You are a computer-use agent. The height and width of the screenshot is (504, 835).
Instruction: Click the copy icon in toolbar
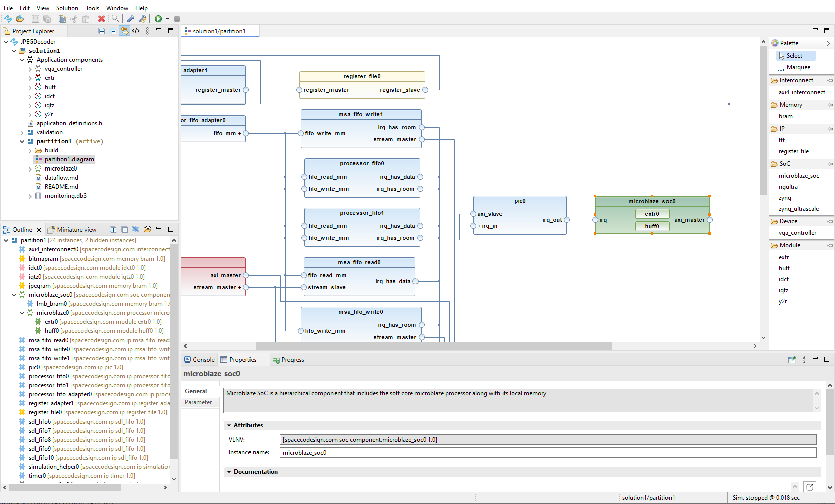pyautogui.click(x=62, y=19)
